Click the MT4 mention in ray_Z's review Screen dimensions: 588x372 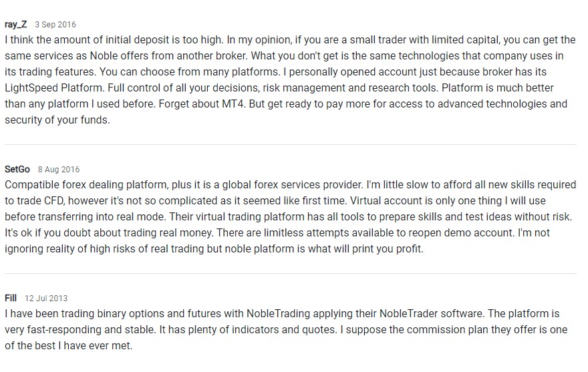233,104
